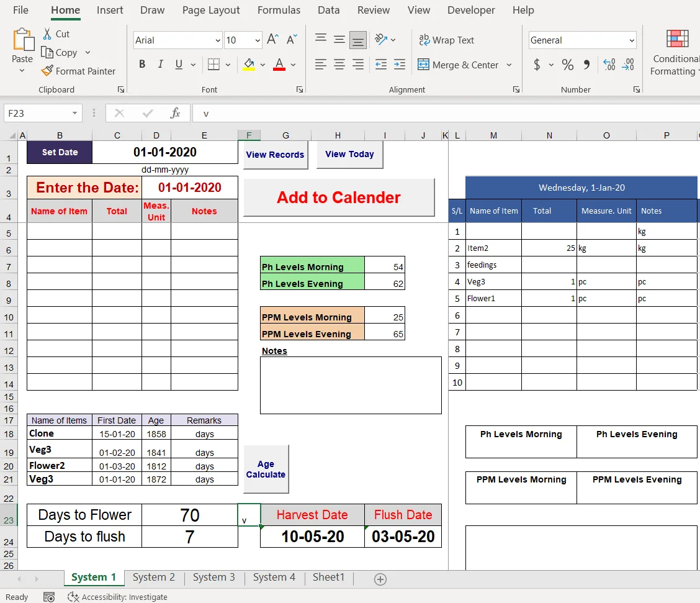Click the Percent Style icon
This screenshot has width=700, height=603.
click(567, 64)
